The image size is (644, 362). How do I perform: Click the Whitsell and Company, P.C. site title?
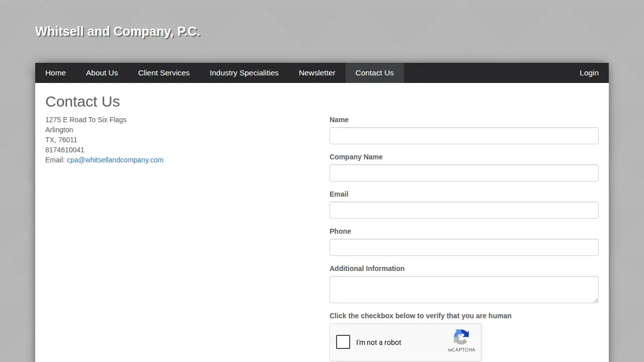point(118,32)
